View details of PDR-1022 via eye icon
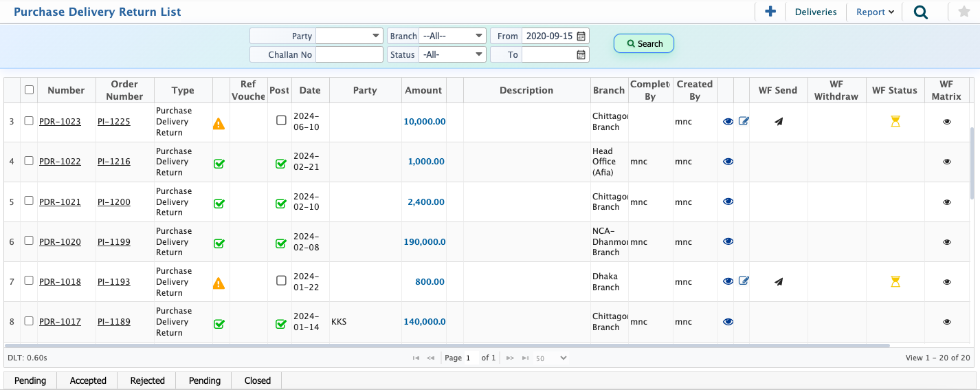The width and height of the screenshot is (980, 390). click(x=728, y=162)
